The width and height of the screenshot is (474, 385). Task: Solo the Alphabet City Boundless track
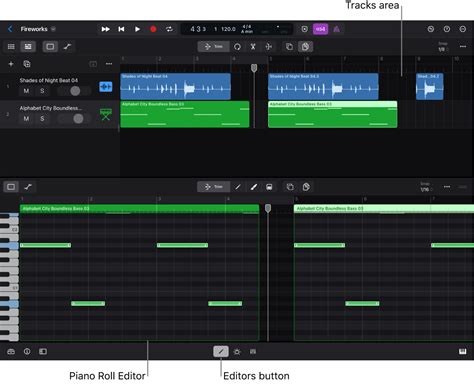point(42,119)
